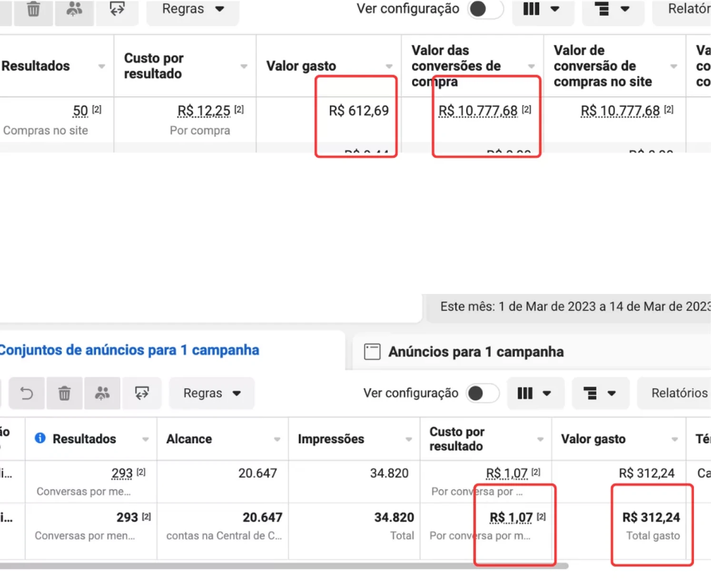Click the bold R$ 1,07 in the total row
The height and width of the screenshot is (588, 711).
[x=511, y=517]
